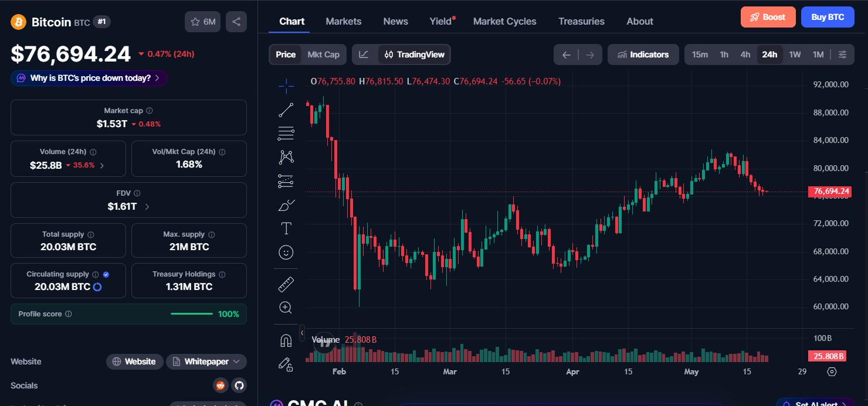This screenshot has height=406, width=868.
Task: Open the chart axis gear settings
Action: pos(832,371)
